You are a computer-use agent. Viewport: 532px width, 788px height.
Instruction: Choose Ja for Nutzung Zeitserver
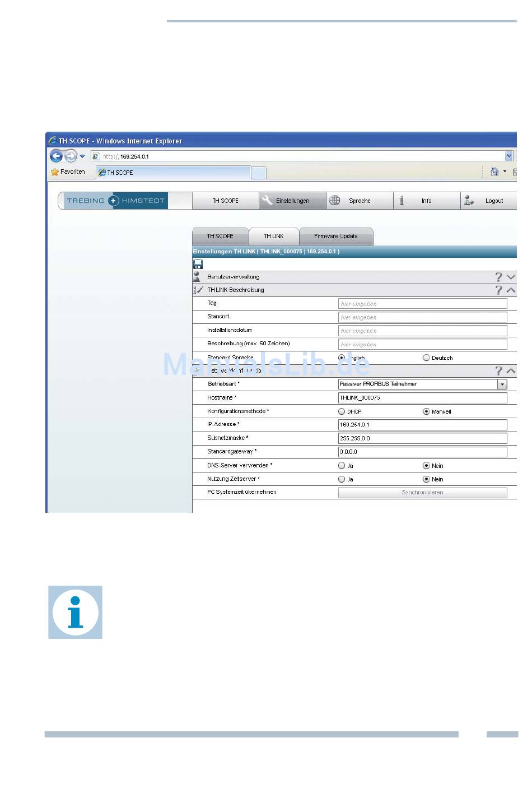(x=342, y=479)
